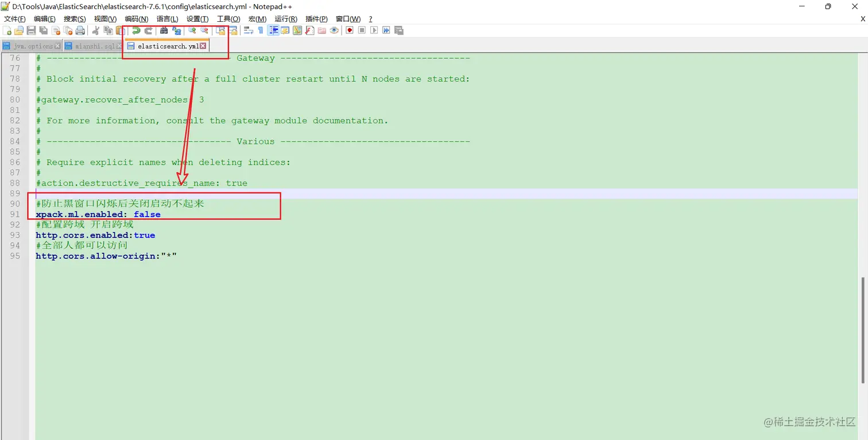This screenshot has width=868, height=440.
Task: Click the vertical scrollbar thumb
Action: tap(863, 330)
